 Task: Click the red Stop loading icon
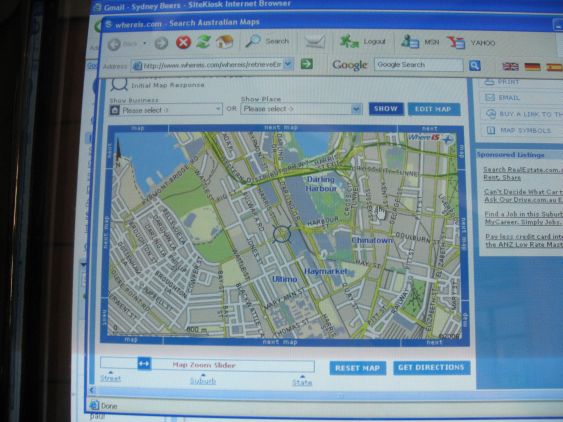coord(183,43)
